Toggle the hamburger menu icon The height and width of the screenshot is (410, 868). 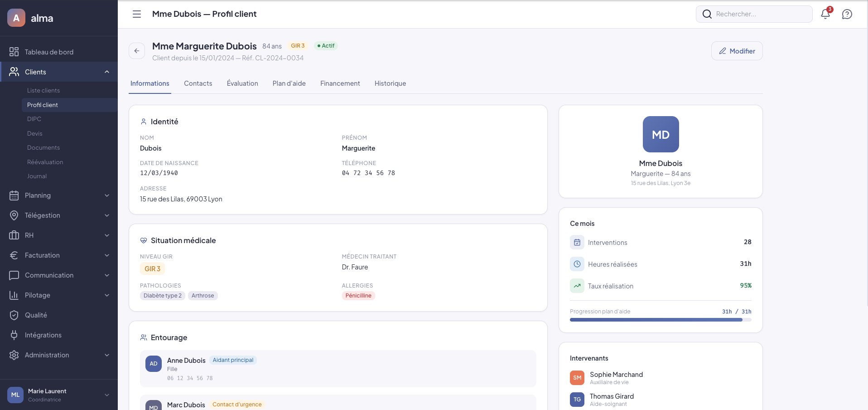[137, 14]
